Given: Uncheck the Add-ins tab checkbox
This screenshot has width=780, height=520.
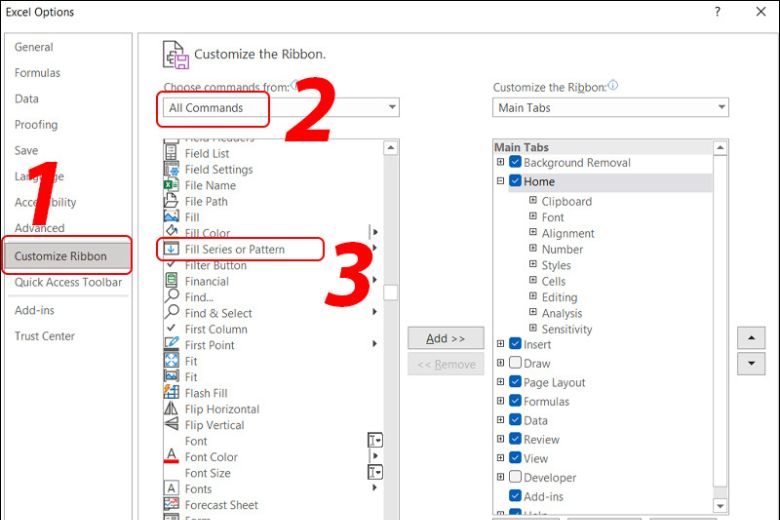Looking at the screenshot, I should tap(515, 496).
